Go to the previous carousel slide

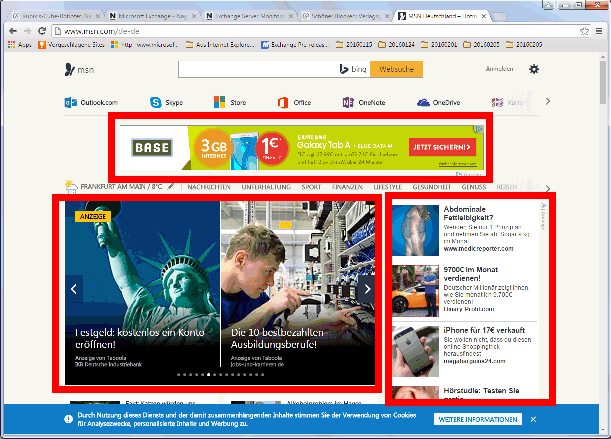coord(74,289)
